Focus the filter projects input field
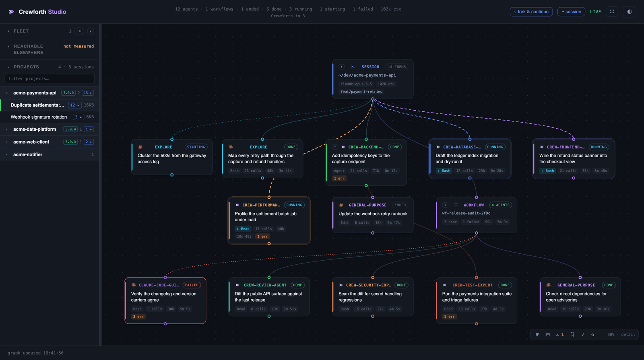644x360 pixels. [50, 78]
